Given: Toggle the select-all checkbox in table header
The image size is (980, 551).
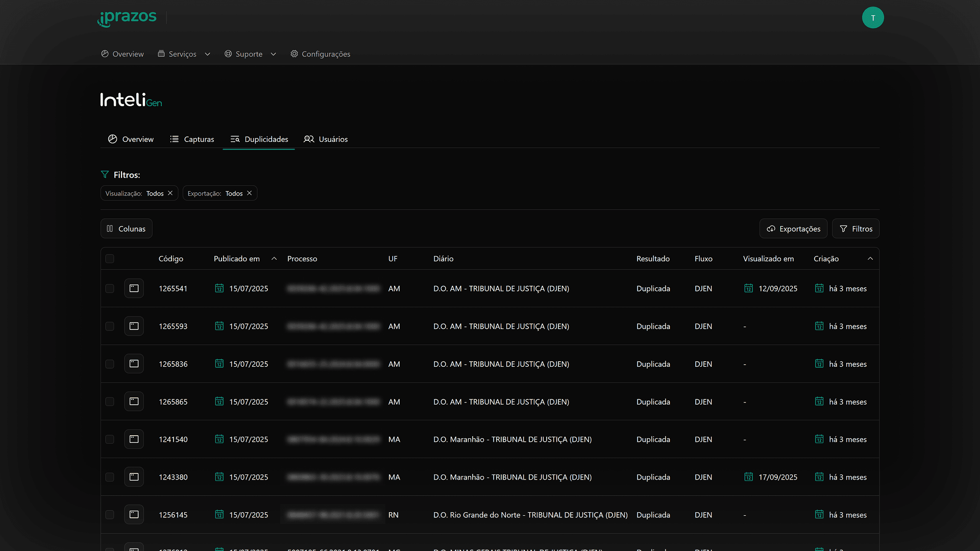Looking at the screenshot, I should point(110,259).
